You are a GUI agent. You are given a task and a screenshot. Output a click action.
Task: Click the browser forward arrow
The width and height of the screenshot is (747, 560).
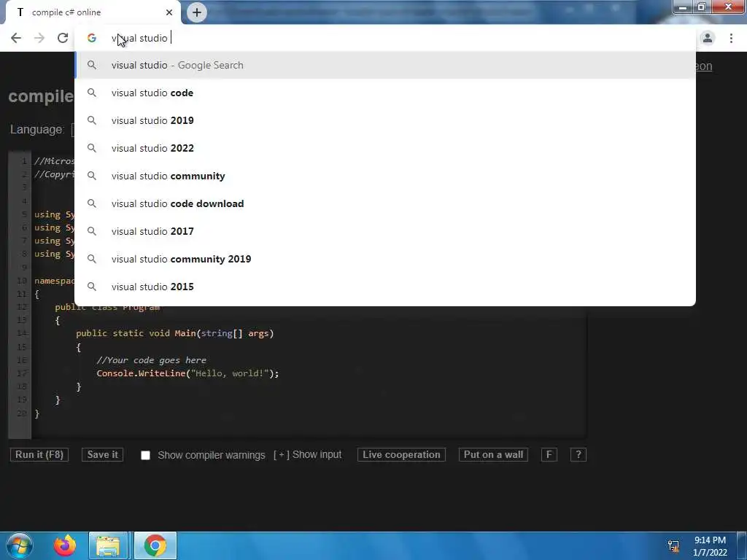point(39,38)
